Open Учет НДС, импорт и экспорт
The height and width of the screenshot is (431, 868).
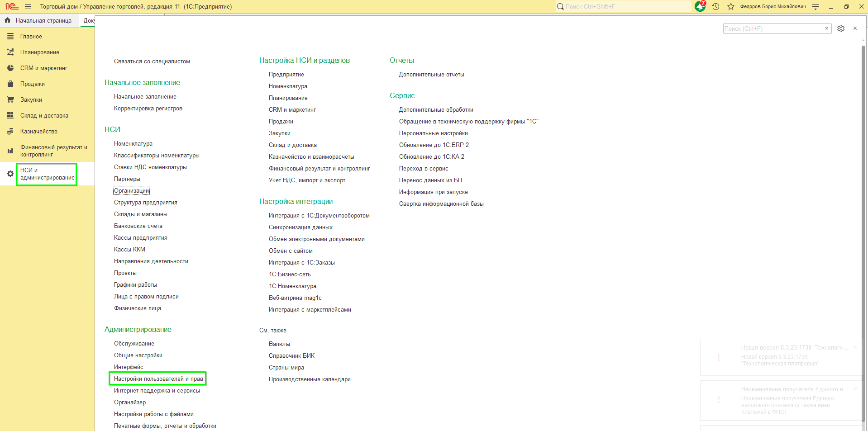[307, 180]
